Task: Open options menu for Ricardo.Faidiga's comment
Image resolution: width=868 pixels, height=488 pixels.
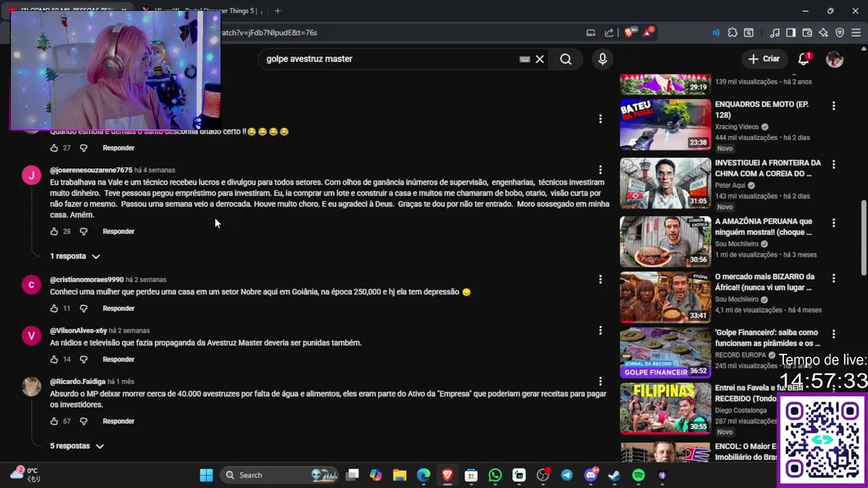Action: pos(600,382)
